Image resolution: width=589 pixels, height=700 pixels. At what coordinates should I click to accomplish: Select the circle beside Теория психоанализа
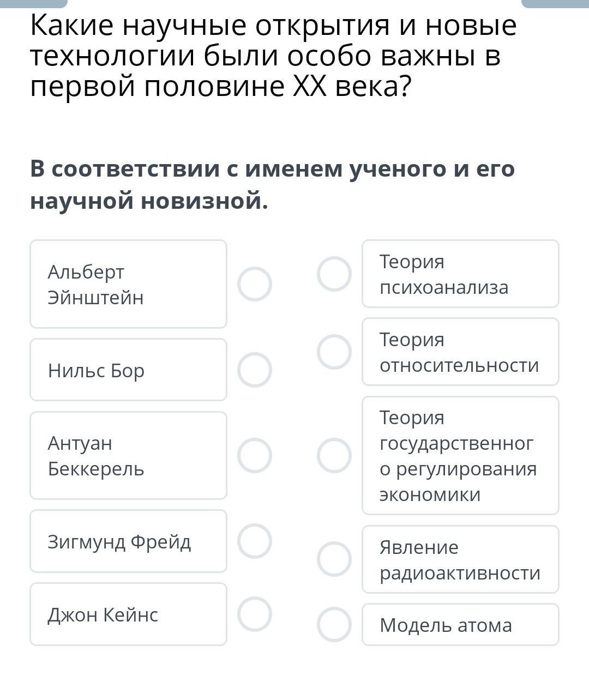coord(334,274)
